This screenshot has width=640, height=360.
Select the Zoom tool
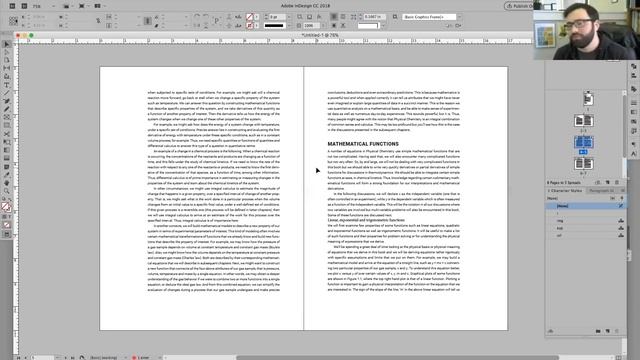point(7,191)
